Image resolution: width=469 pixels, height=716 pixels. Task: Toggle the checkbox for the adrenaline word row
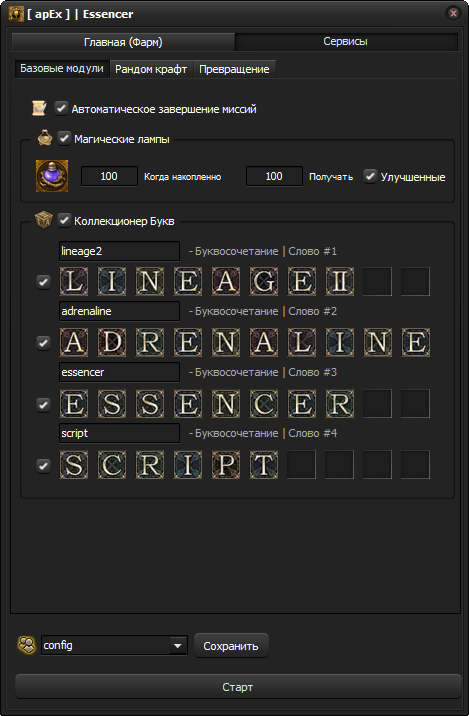click(x=43, y=342)
